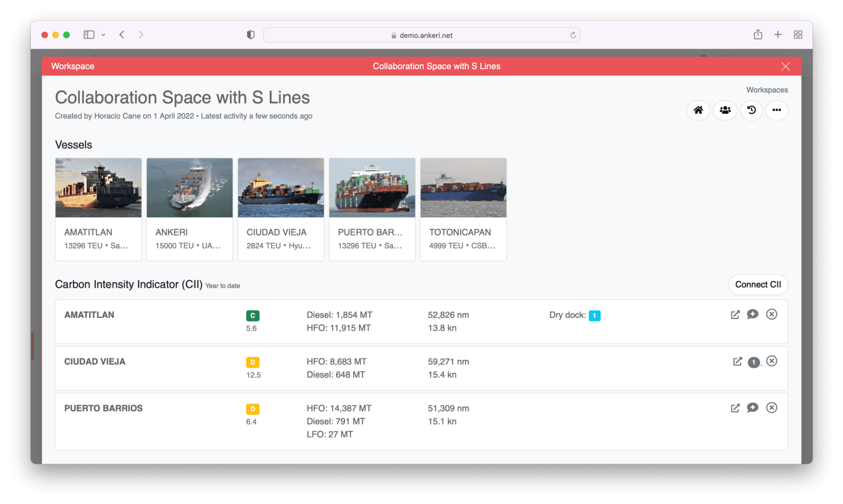View the 1 comment on CIUDAD VIEJA
Image resolution: width=843 pixels, height=504 pixels.
(754, 362)
